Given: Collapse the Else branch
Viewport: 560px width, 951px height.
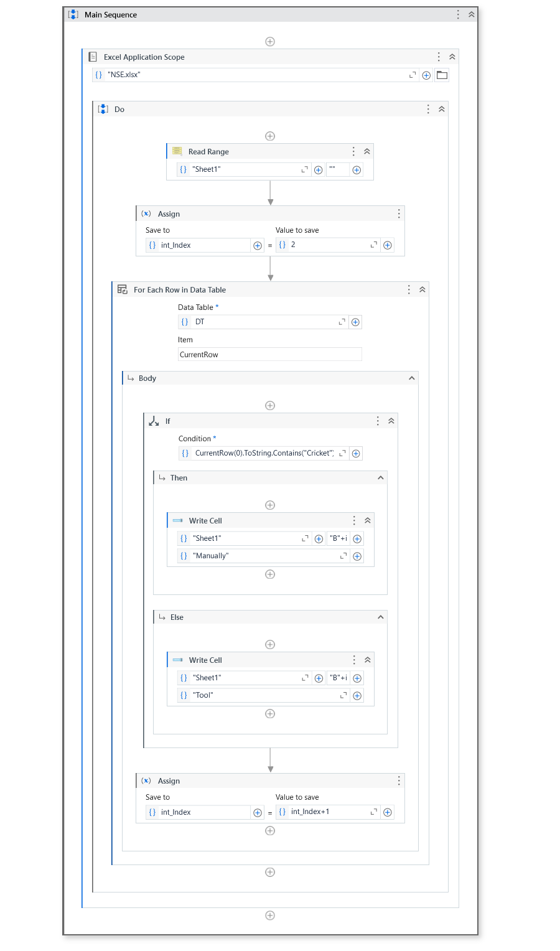Looking at the screenshot, I should (381, 617).
